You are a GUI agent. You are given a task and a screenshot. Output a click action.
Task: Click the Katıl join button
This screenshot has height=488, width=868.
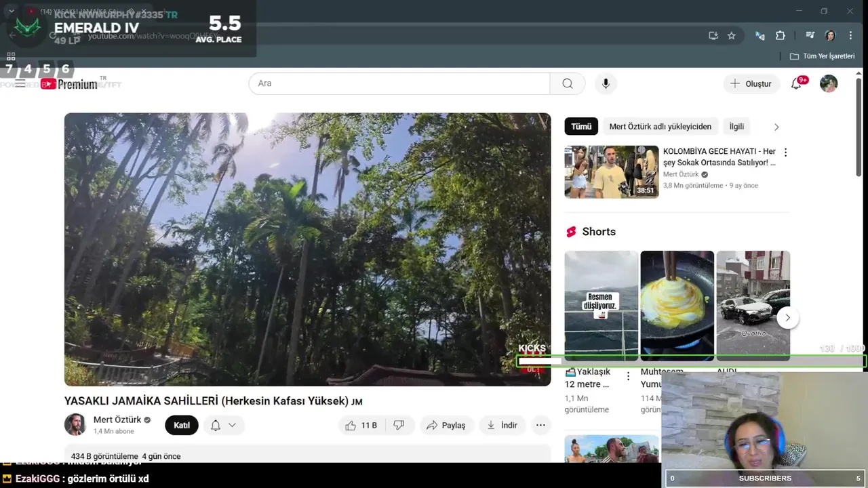tap(182, 425)
